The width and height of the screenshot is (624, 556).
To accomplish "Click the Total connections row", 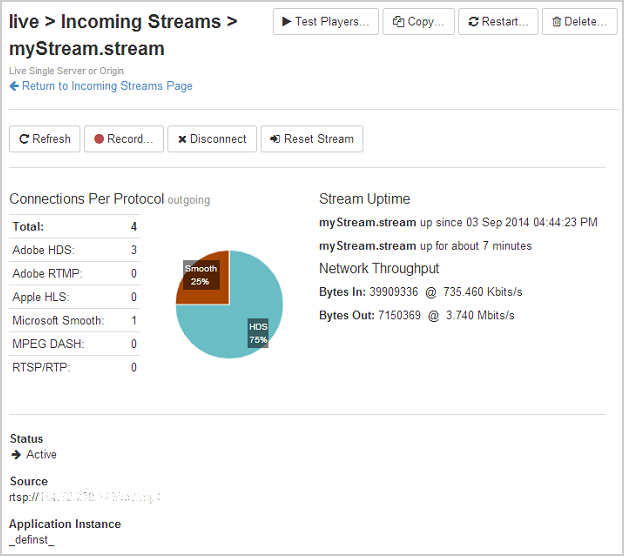I will (74, 227).
